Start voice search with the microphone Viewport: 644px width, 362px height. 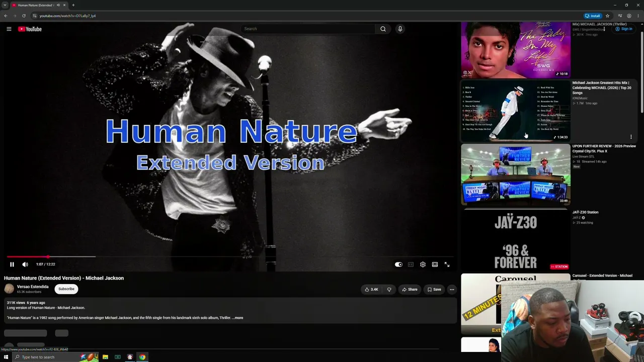click(400, 29)
